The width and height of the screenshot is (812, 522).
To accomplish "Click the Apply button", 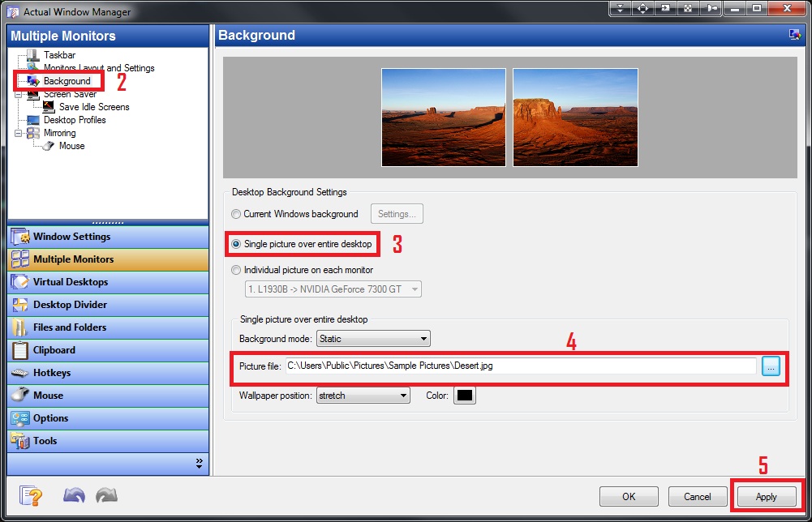I will 767,497.
